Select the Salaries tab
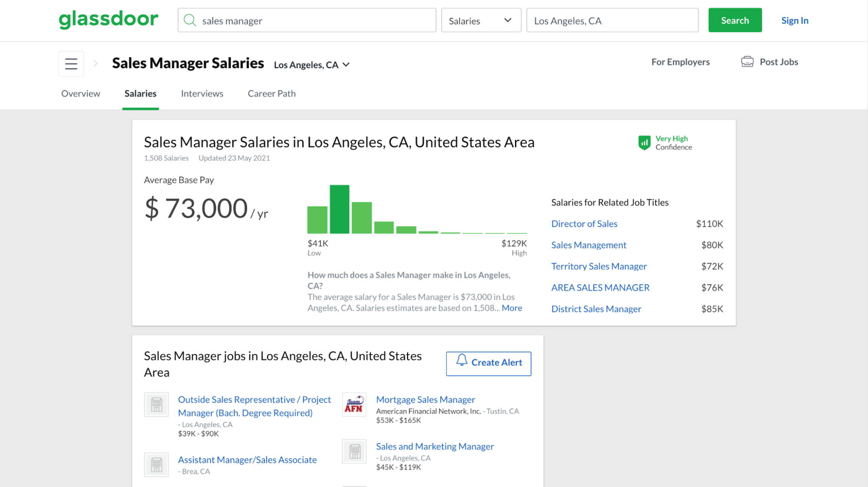 pyautogui.click(x=140, y=93)
